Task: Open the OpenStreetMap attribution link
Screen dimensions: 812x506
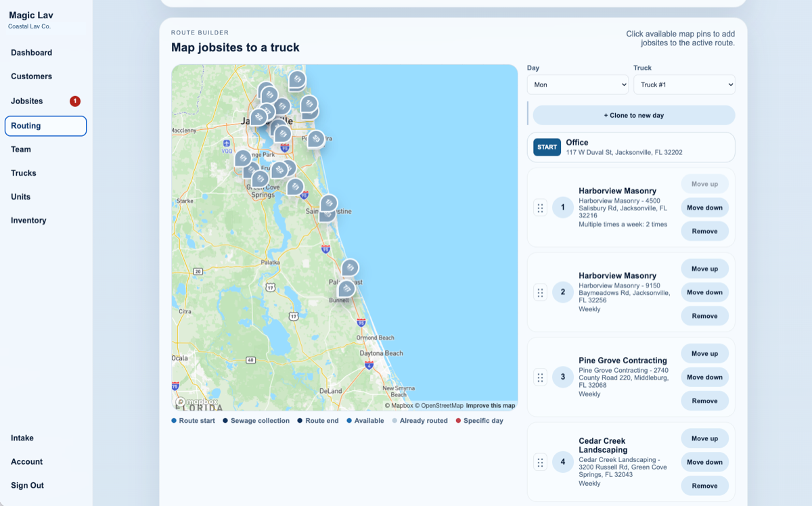Action: point(439,406)
